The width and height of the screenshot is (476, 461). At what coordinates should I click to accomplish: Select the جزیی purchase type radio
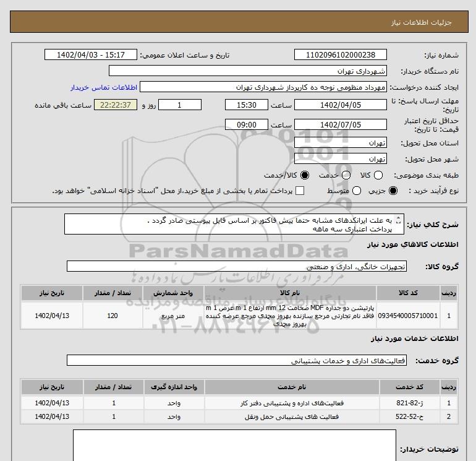pos(393,191)
